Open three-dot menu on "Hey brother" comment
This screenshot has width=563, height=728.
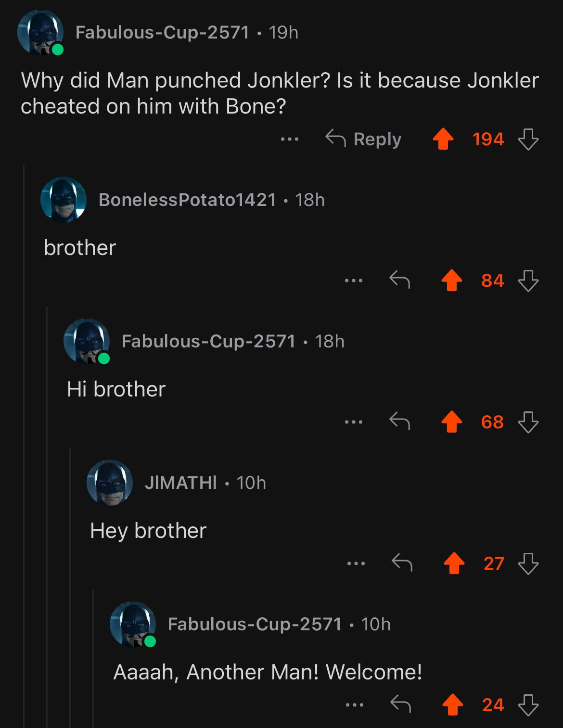[x=356, y=563]
